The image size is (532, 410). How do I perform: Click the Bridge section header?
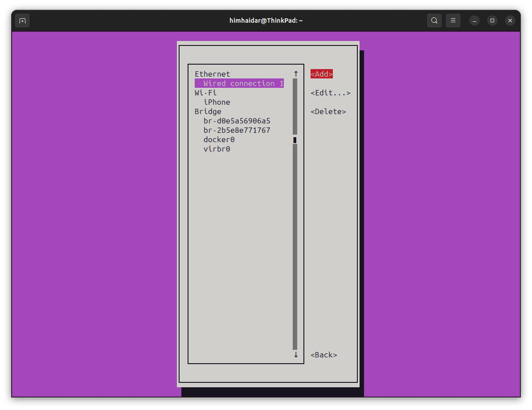pos(208,111)
